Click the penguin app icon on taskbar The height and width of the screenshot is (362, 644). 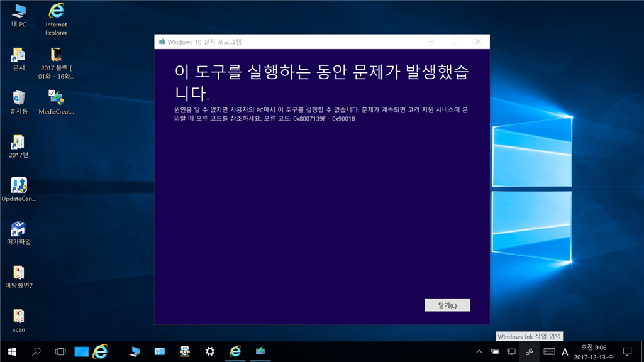coord(185,352)
